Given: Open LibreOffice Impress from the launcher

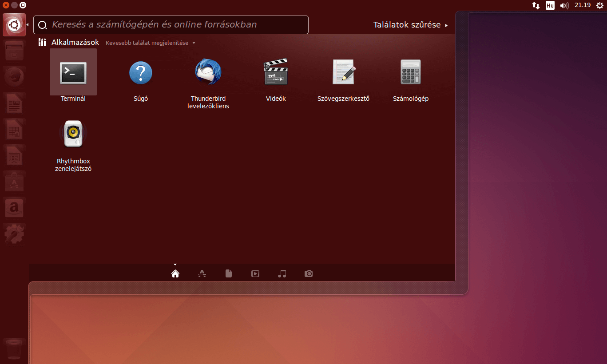Looking at the screenshot, I should [x=14, y=156].
